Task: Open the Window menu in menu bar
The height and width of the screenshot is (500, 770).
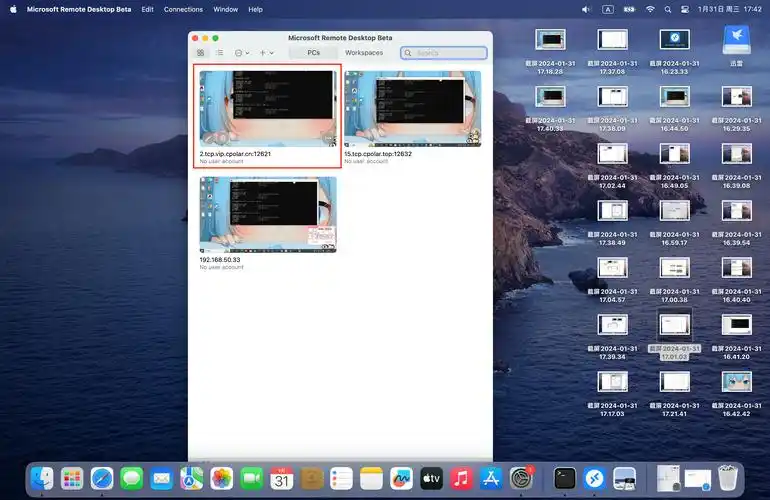Action: coord(226,9)
